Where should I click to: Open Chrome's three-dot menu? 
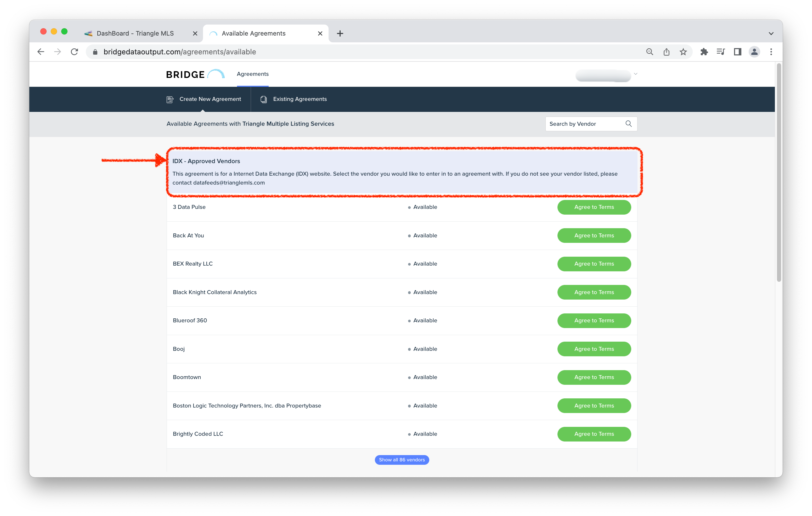click(771, 51)
